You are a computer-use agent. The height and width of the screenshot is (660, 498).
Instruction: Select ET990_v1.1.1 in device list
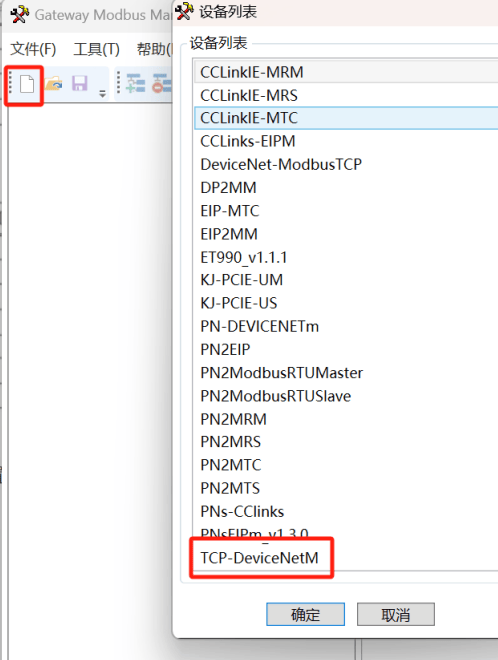click(x=346, y=257)
